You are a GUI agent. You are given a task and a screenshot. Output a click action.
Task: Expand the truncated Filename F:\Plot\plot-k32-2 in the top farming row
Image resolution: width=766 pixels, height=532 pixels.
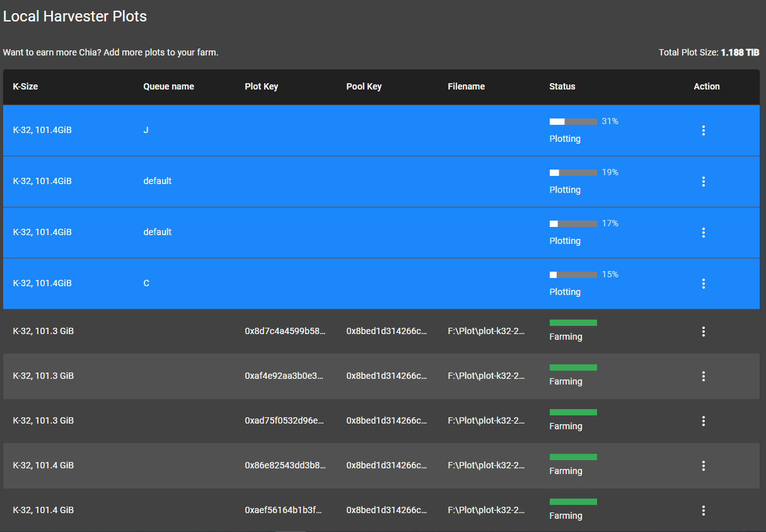[x=486, y=332]
